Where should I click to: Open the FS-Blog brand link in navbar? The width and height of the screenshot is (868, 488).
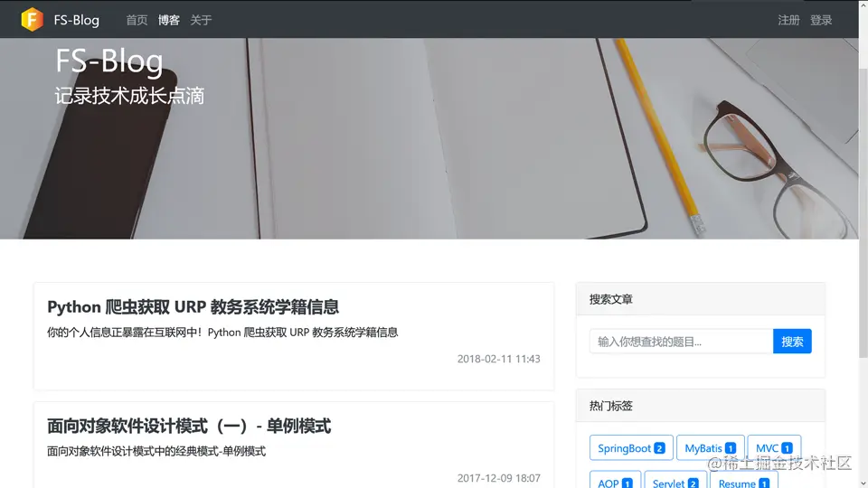coord(76,20)
